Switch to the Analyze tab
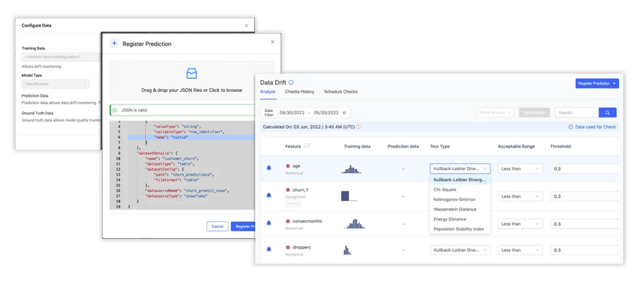Screen dimensions: 644x287 point(268,92)
